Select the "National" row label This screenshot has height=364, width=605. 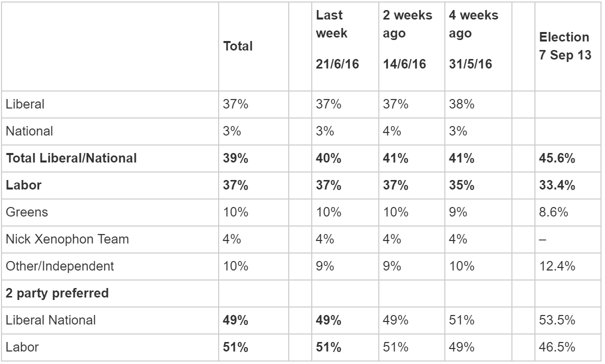30,131
